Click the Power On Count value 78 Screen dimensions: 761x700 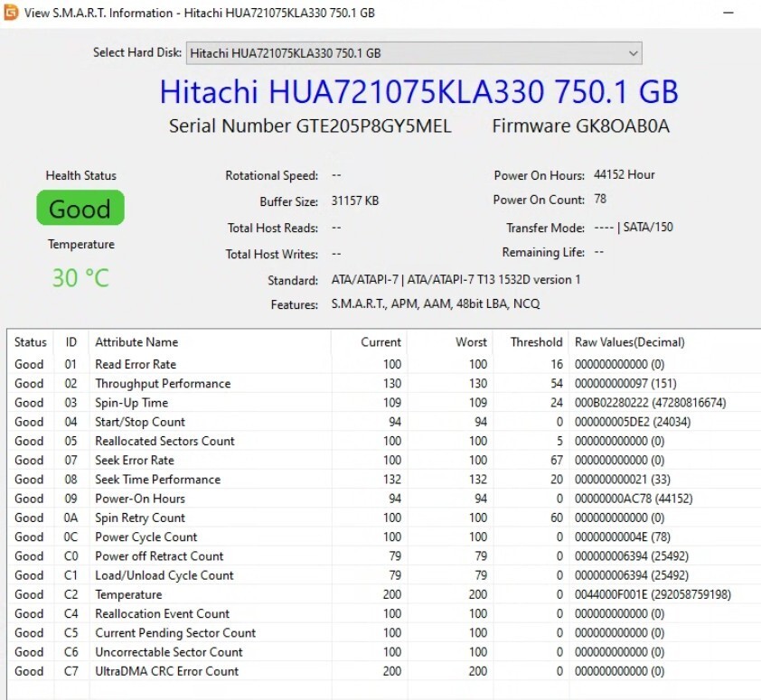600,199
